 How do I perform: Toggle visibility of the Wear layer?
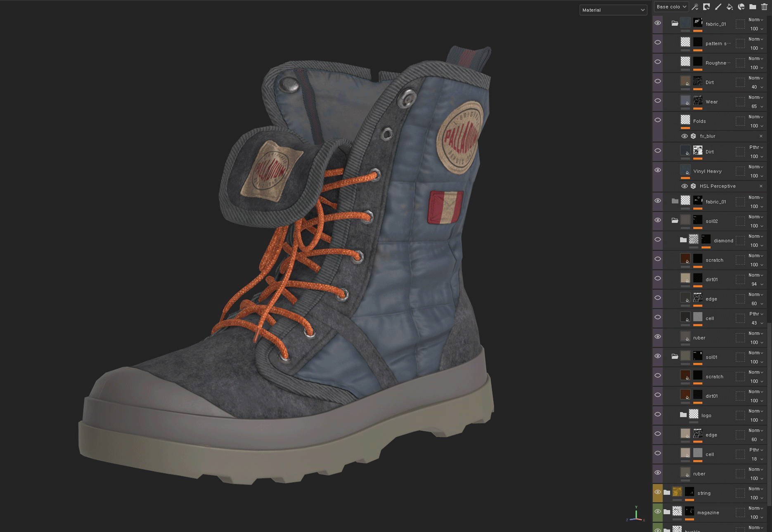(x=658, y=101)
